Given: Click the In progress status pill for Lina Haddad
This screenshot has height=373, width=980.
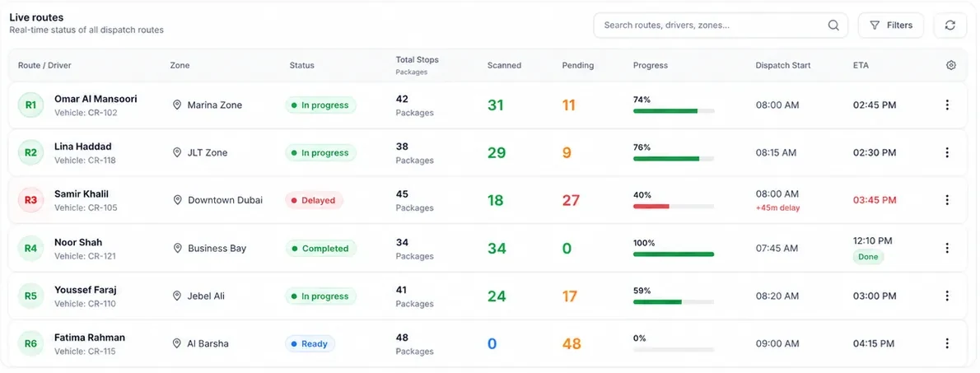Looking at the screenshot, I should click(x=320, y=152).
